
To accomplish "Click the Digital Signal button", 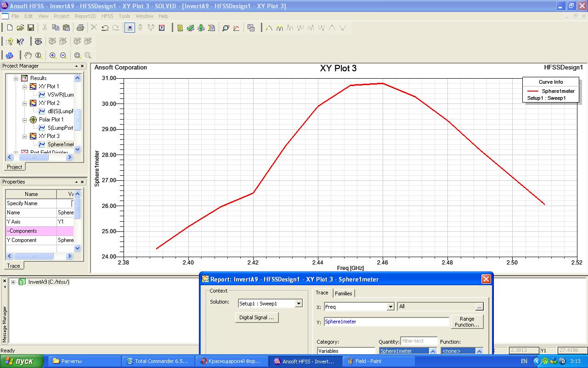I will coord(256,317).
